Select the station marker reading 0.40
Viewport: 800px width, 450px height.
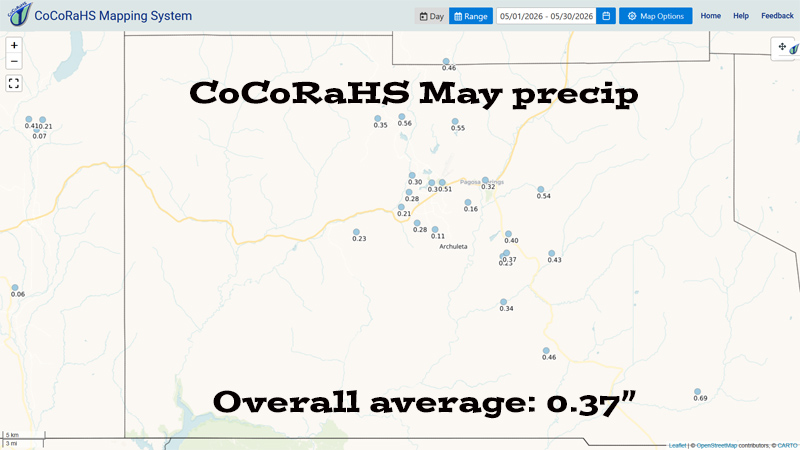[508, 234]
